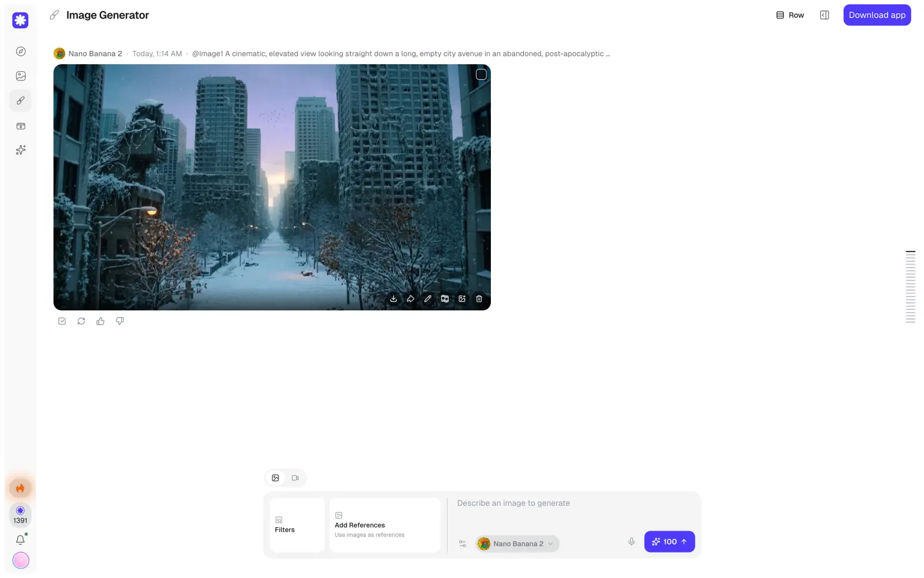Switch to image generation mode tab
Viewport: 924px width, 578px height.
click(275, 478)
